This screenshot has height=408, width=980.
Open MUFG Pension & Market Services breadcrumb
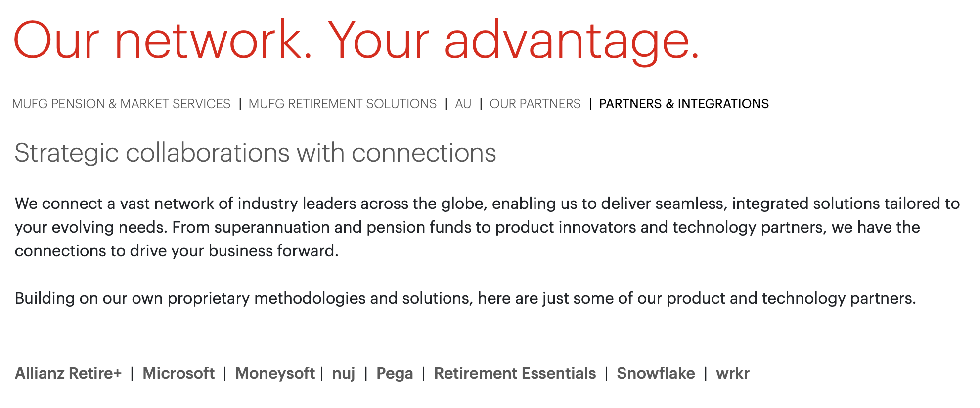tap(121, 104)
